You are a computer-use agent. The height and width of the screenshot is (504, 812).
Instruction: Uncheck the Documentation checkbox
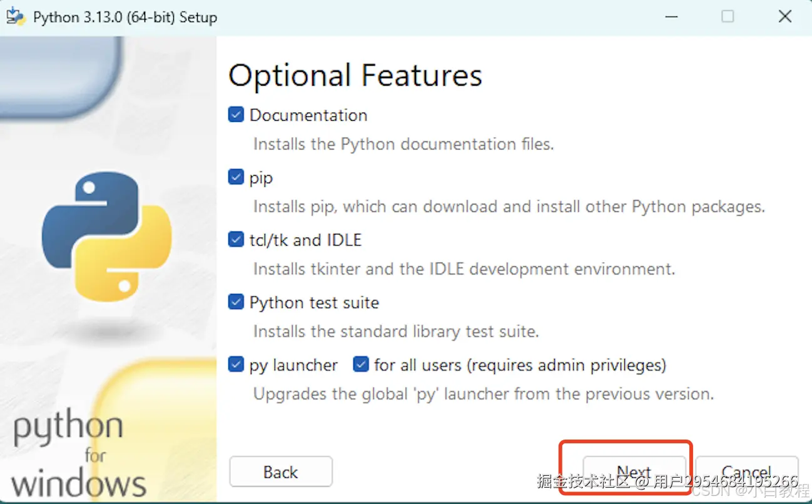[236, 115]
